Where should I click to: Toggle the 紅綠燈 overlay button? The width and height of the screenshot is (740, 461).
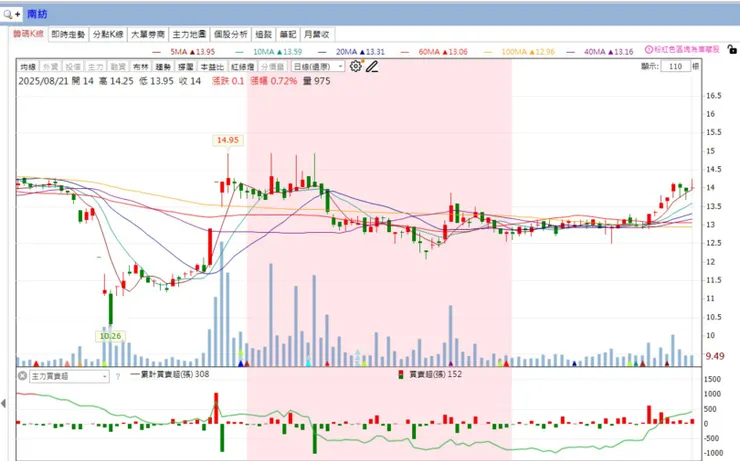tap(243, 67)
